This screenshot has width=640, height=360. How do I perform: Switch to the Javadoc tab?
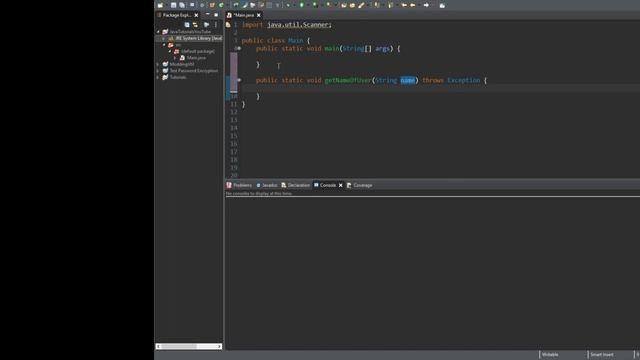coord(267,185)
